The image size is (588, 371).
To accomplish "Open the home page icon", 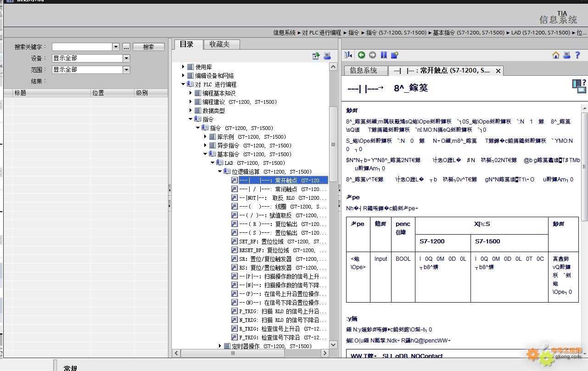I will point(556,55).
